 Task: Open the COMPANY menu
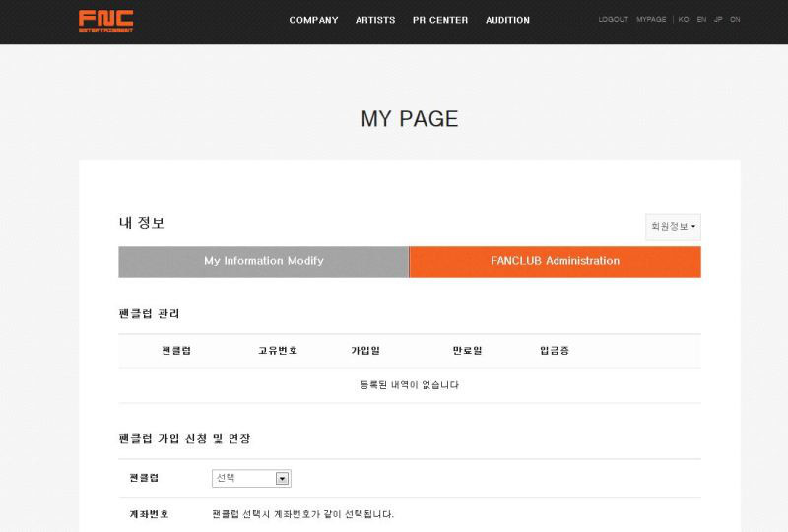(313, 20)
